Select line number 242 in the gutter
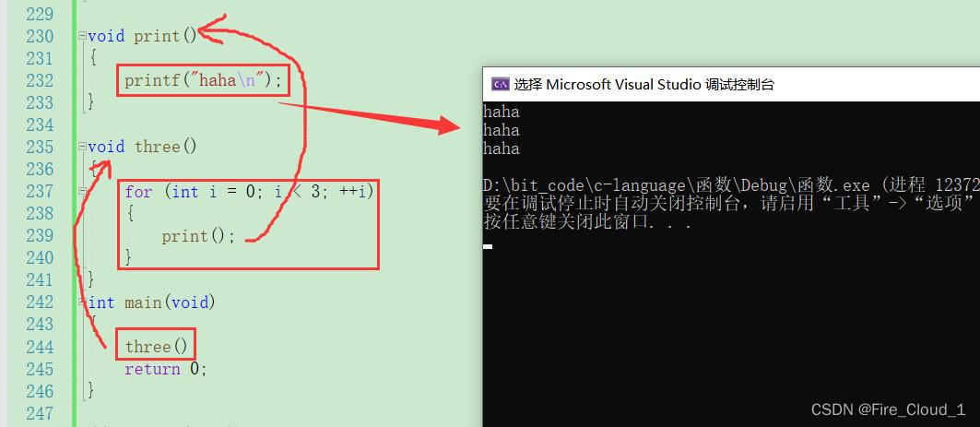The width and height of the screenshot is (980, 427). (40, 302)
